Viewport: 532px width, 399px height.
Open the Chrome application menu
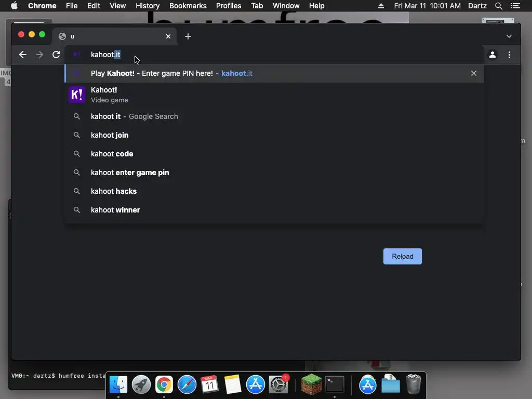click(42, 6)
